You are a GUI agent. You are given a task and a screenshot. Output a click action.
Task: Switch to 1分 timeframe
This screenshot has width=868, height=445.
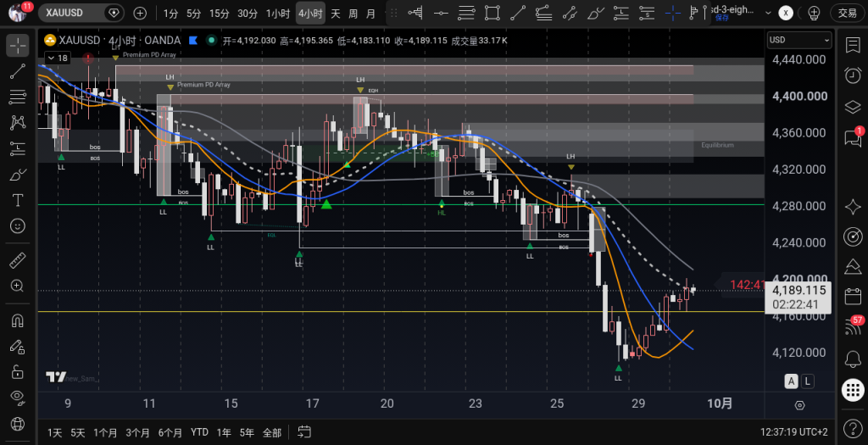(x=170, y=14)
